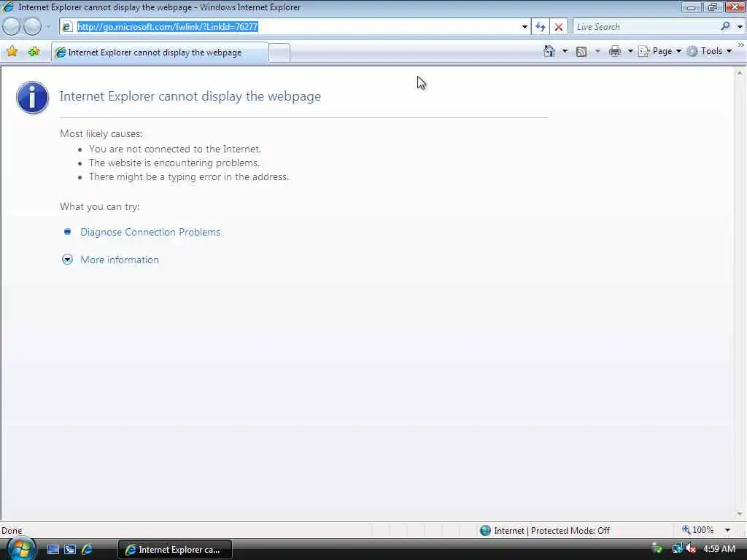Open the recent pages dropdown arrow
Image resolution: width=747 pixels, height=560 pixels.
click(48, 27)
